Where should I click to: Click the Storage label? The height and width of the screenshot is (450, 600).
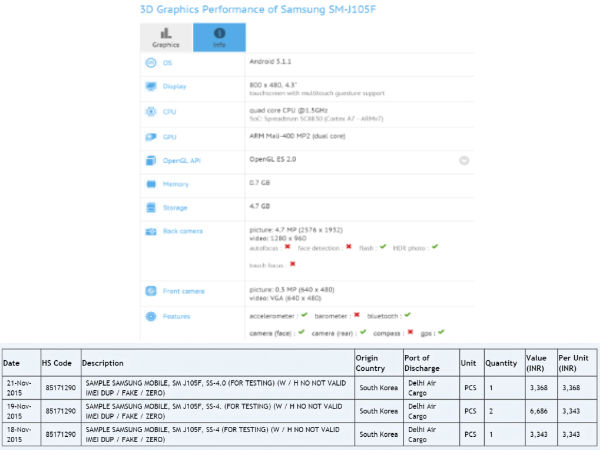click(x=175, y=208)
